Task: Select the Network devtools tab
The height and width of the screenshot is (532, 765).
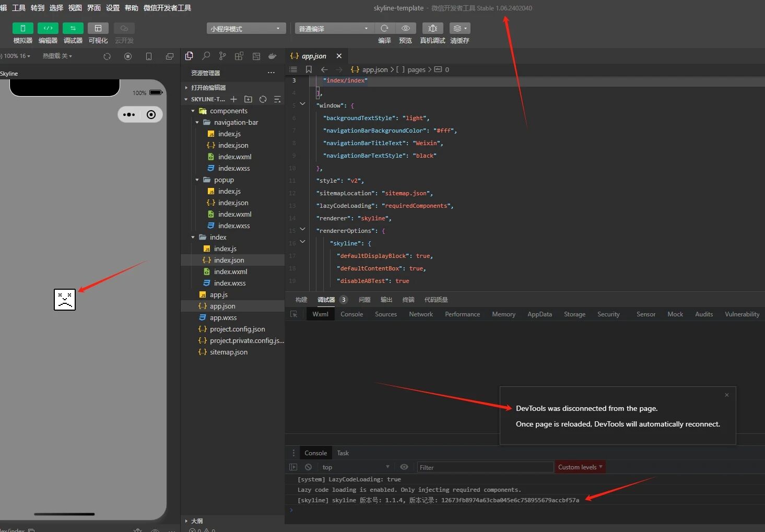Action: point(421,314)
